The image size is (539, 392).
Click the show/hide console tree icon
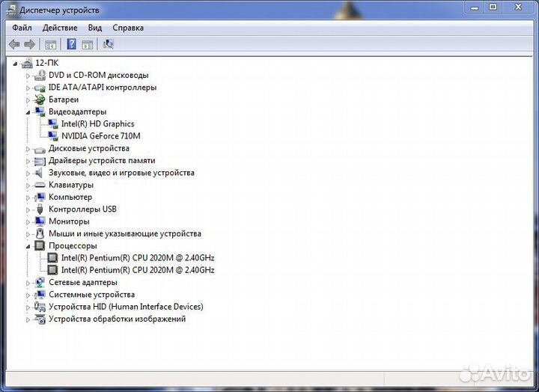(51, 45)
